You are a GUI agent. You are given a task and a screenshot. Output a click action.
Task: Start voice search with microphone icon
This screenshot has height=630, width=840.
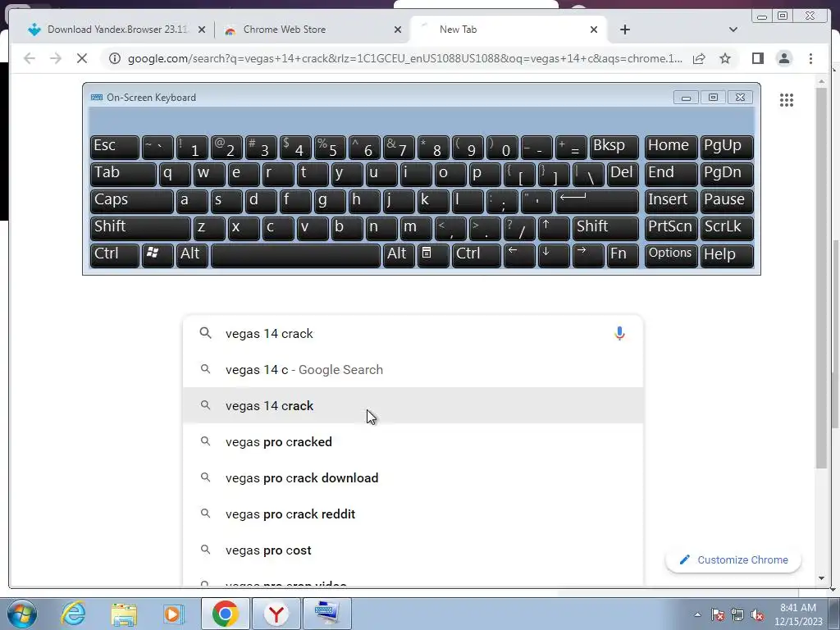click(x=619, y=333)
